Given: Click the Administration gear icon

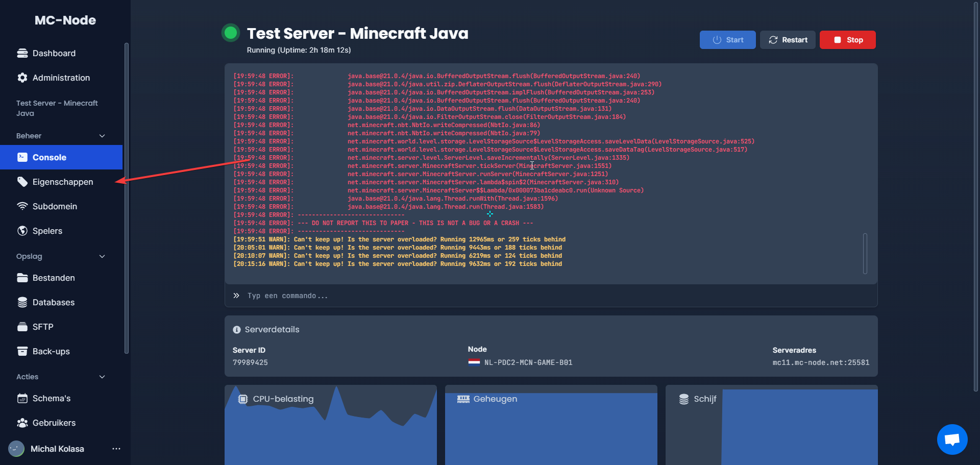Looking at the screenshot, I should (22, 78).
